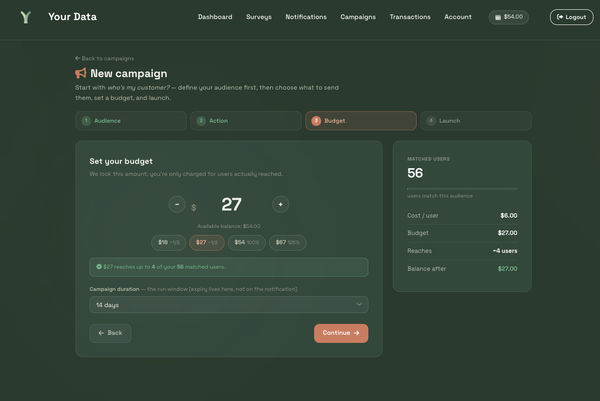Choose the $54 100% budget preset

[x=247, y=243]
